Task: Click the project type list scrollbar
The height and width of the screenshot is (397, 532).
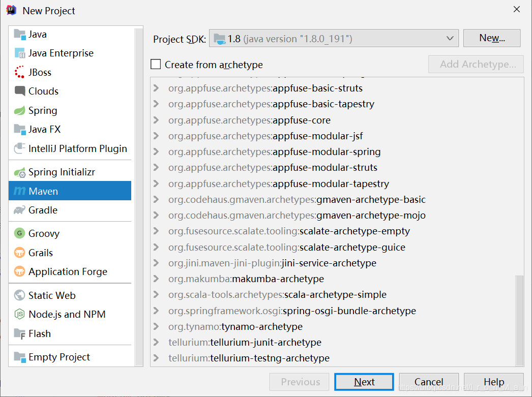Action: click(x=139, y=197)
